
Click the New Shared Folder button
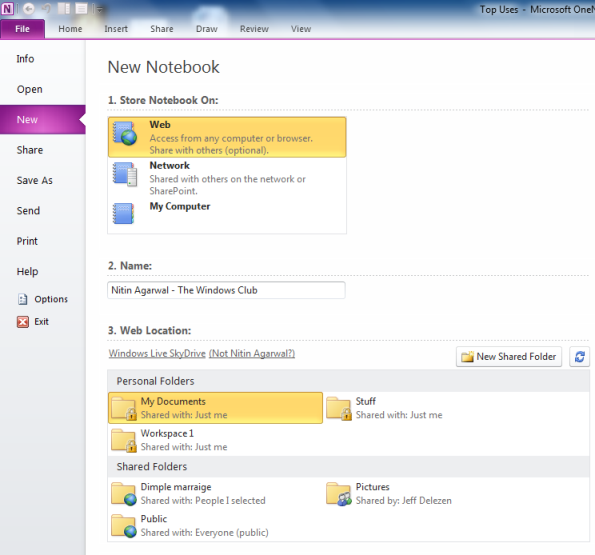click(x=509, y=357)
